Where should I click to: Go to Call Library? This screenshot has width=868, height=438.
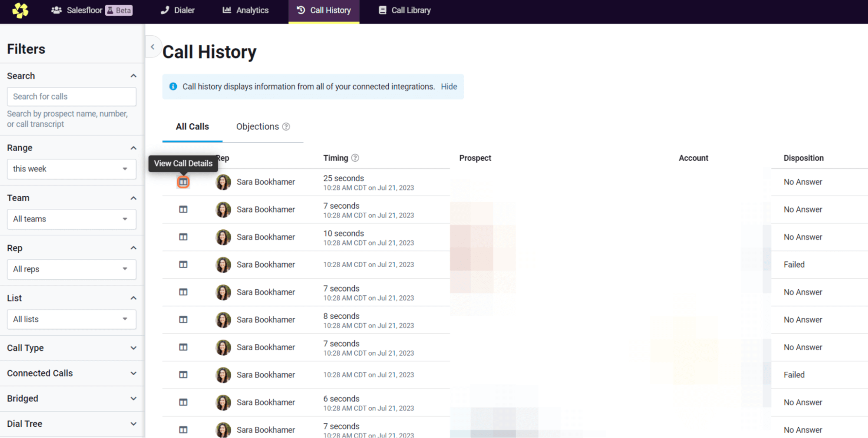coord(404,10)
